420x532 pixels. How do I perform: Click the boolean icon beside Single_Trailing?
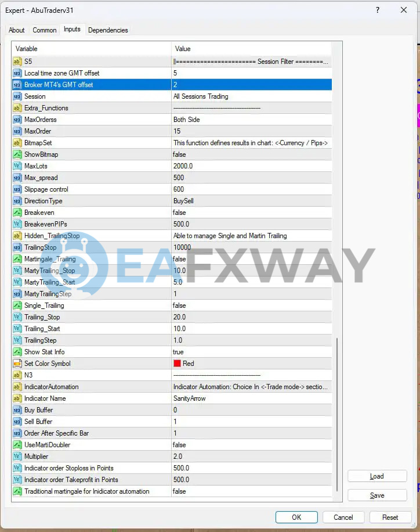point(17,305)
